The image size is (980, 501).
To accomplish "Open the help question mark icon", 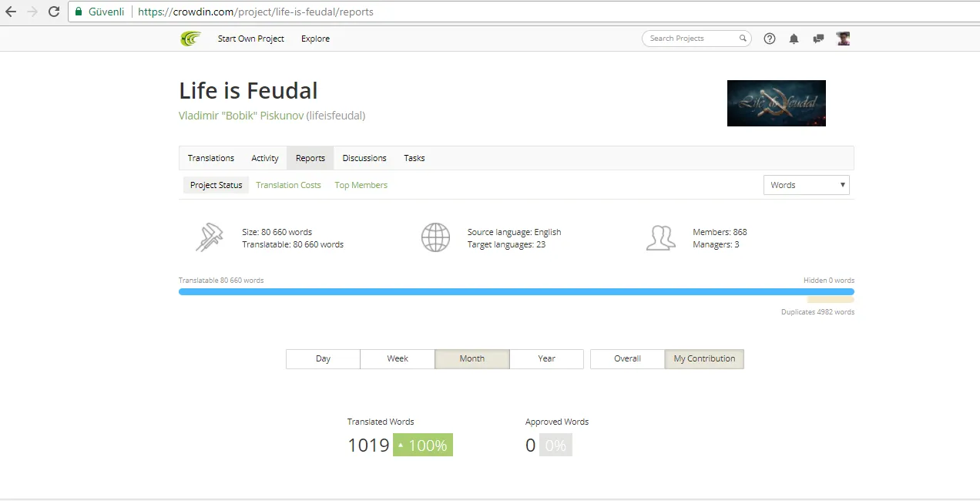I will [x=770, y=39].
